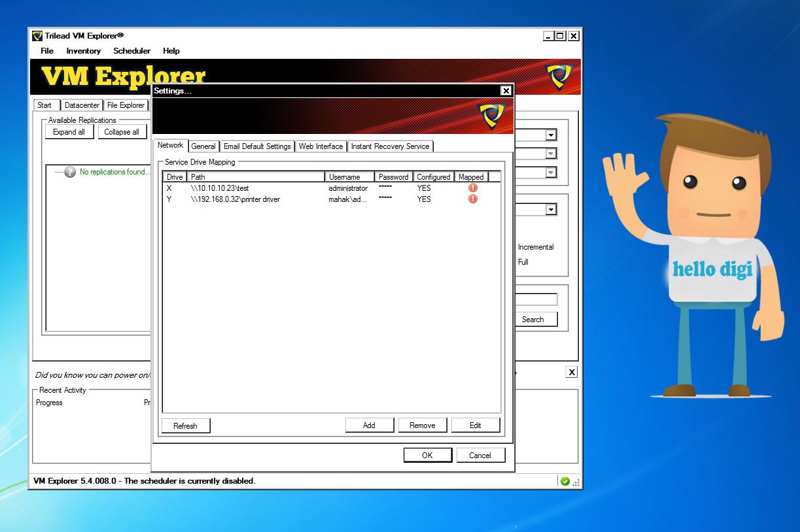Select the Network tab in Settings
The width and height of the screenshot is (800, 532).
(171, 145)
